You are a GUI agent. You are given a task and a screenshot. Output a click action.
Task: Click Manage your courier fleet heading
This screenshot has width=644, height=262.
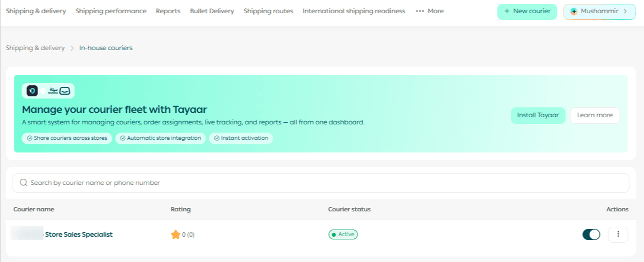point(115,110)
